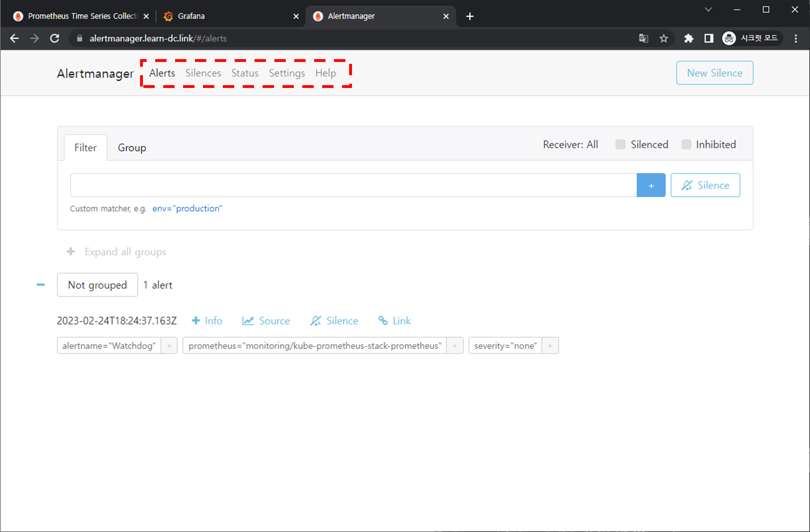Focus the custom matcher filter input

[x=353, y=185]
